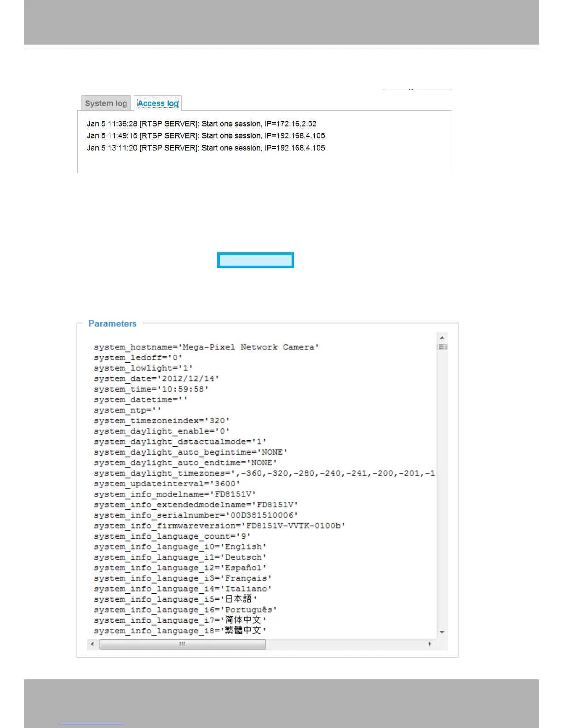The image size is (563, 728).
Task: Click the system_lowlight='1' line
Action: click(143, 369)
